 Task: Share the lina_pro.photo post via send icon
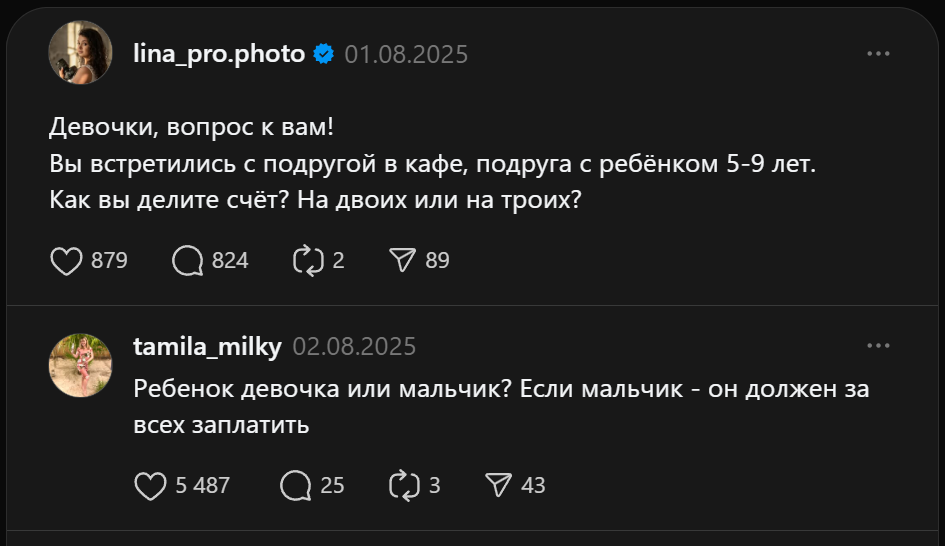click(x=402, y=261)
